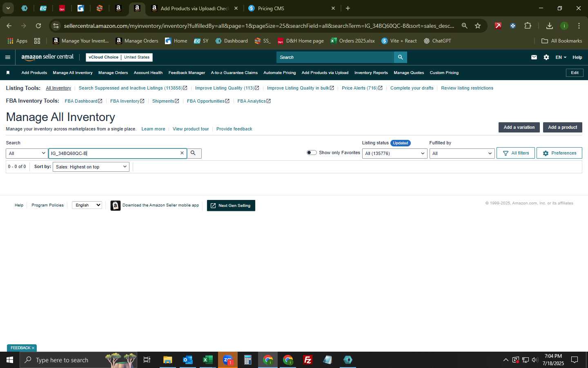The height and width of the screenshot is (368, 588).
Task: Open Manage All Inventory menu item
Action: [73, 73]
